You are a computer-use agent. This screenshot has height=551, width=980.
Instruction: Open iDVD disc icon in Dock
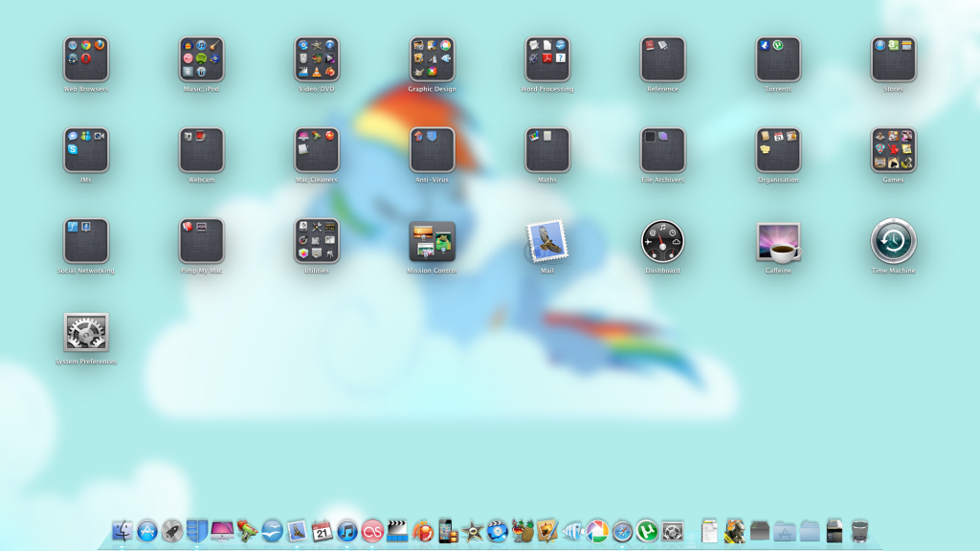(498, 531)
